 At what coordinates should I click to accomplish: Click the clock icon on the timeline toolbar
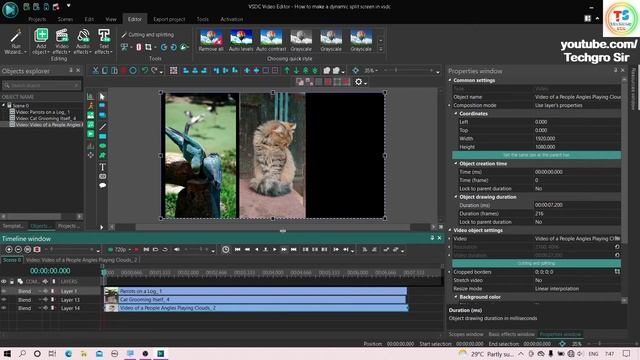[225, 249]
